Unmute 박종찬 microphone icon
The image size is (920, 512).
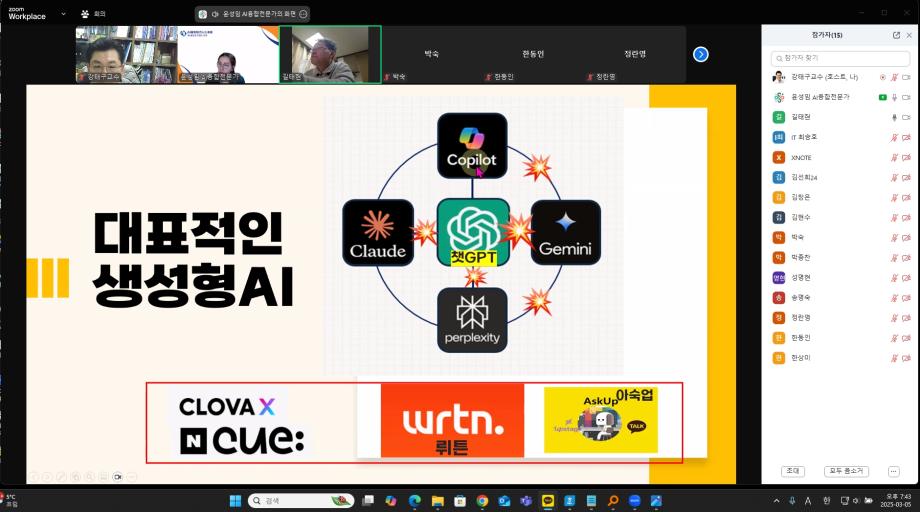tap(894, 258)
